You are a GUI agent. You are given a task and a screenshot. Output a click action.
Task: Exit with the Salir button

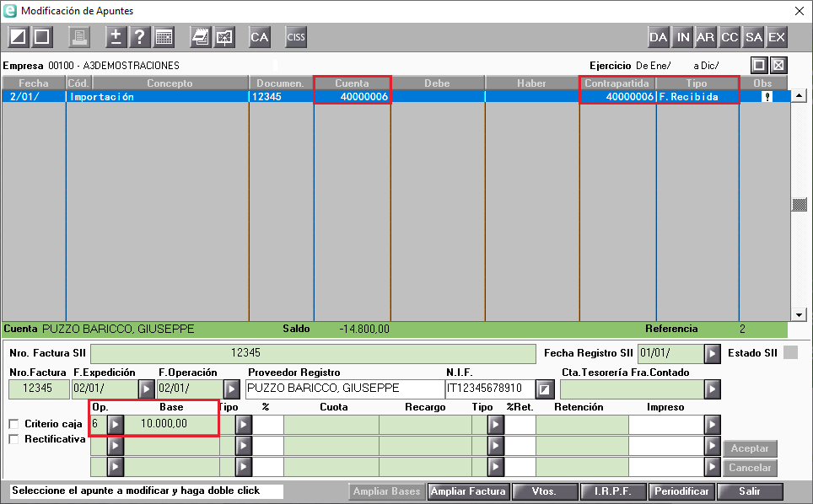(750, 491)
